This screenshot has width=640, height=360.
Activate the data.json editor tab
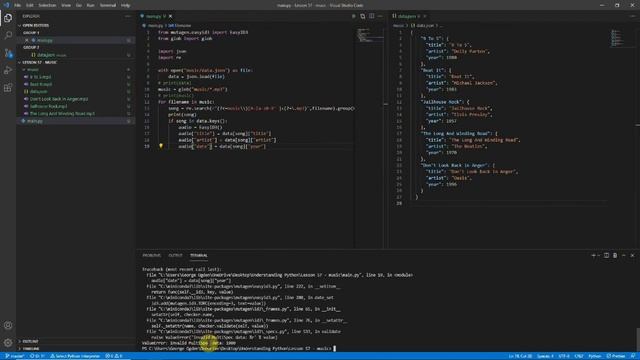coord(409,16)
